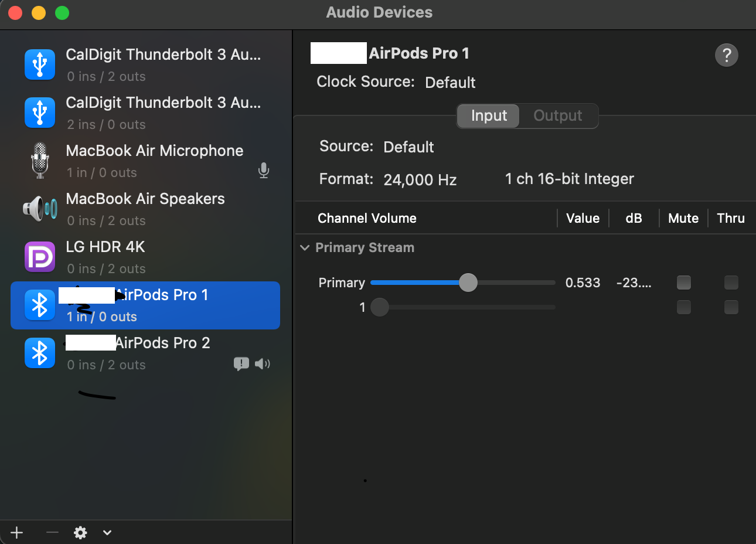Switch to the Output tab
756x544 pixels.
[x=557, y=115]
